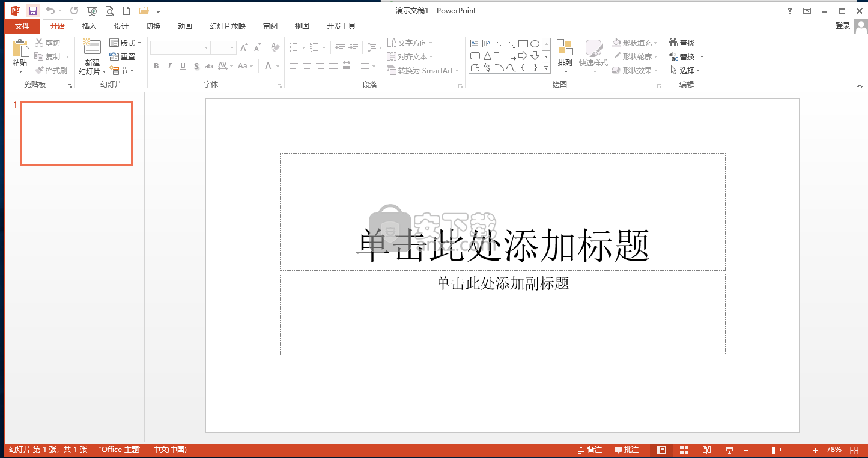This screenshot has height=458, width=868.
Task: Toggle Bold formatting
Action: (156, 66)
